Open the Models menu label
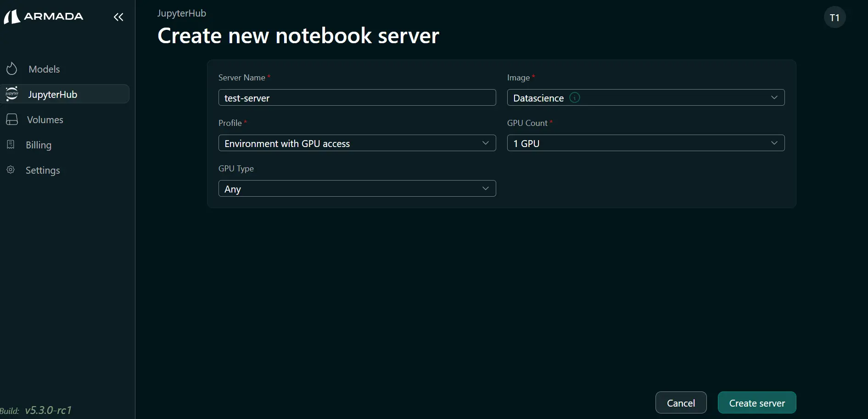Viewport: 868px width, 419px height. (44, 69)
